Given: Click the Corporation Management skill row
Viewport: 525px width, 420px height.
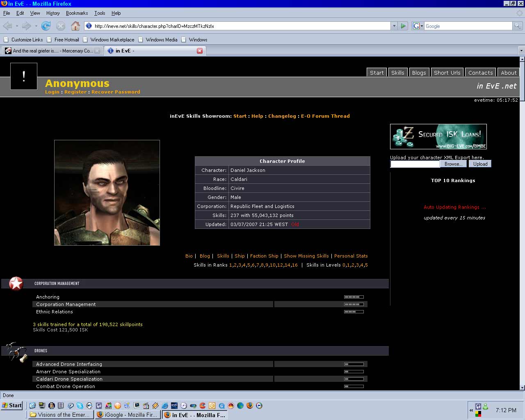Looking at the screenshot, I should click(x=200, y=304).
